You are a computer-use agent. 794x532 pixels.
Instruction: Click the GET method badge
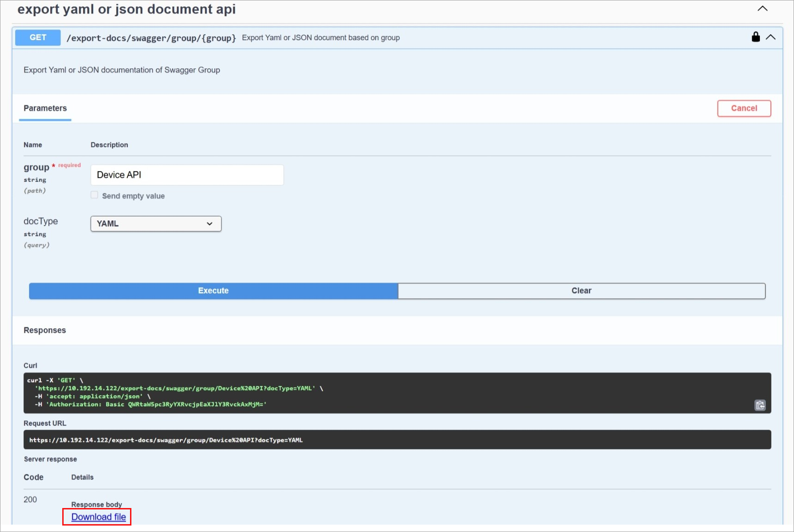[x=37, y=37]
